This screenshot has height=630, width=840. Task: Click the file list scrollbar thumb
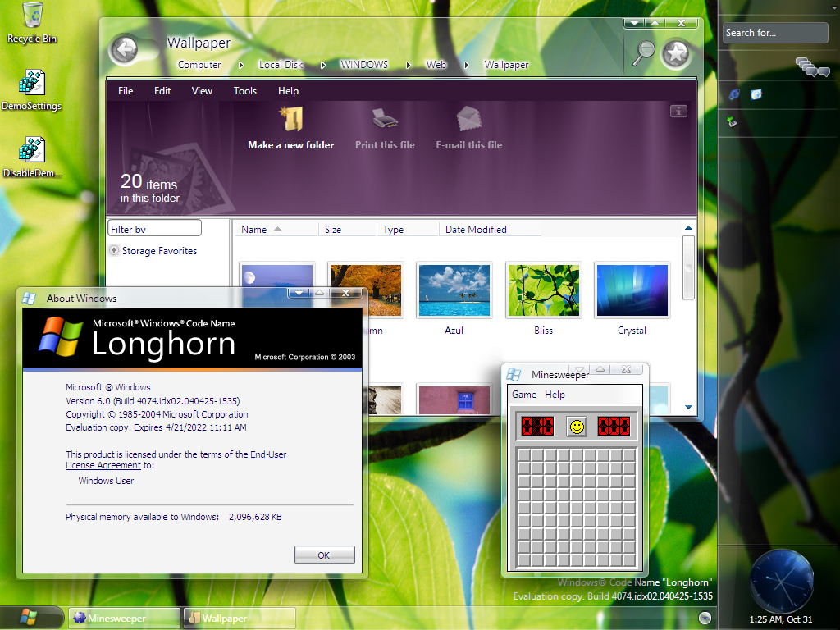click(x=688, y=267)
